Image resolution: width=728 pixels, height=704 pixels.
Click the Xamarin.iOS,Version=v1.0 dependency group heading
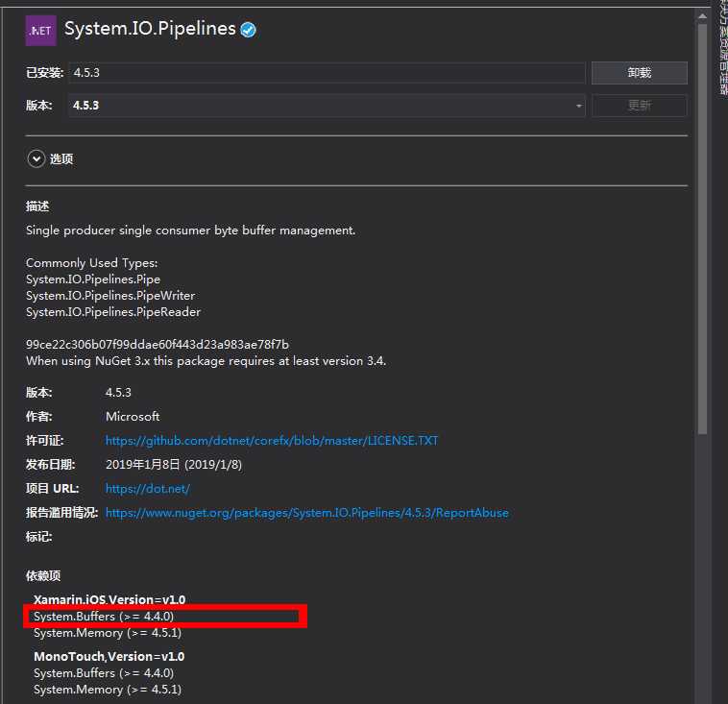pos(109,599)
